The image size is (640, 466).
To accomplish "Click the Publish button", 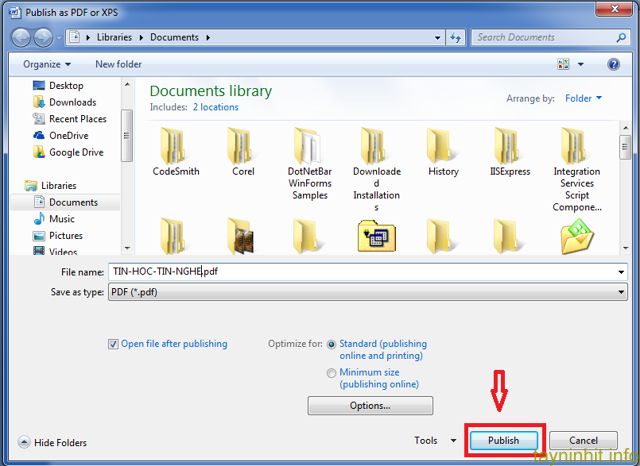I will [x=503, y=440].
